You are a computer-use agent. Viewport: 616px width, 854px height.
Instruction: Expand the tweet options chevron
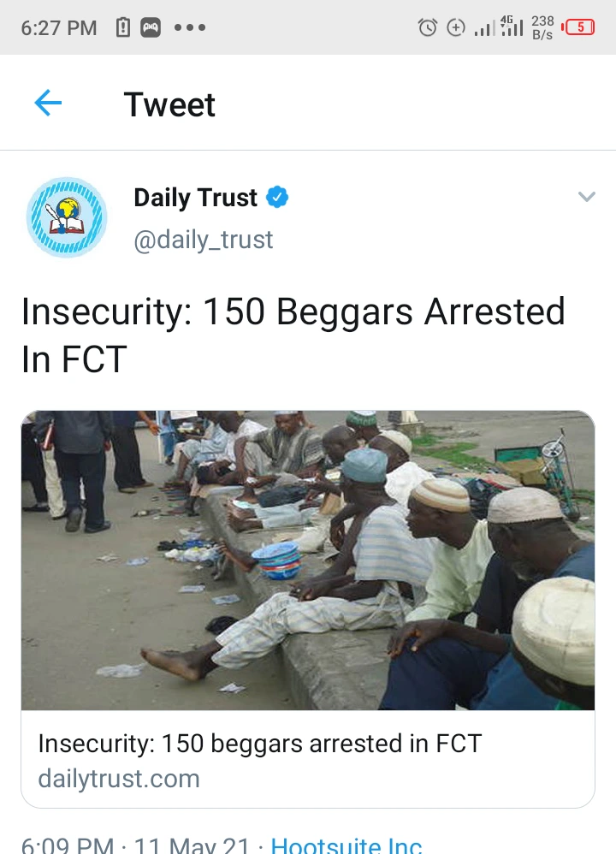[586, 197]
